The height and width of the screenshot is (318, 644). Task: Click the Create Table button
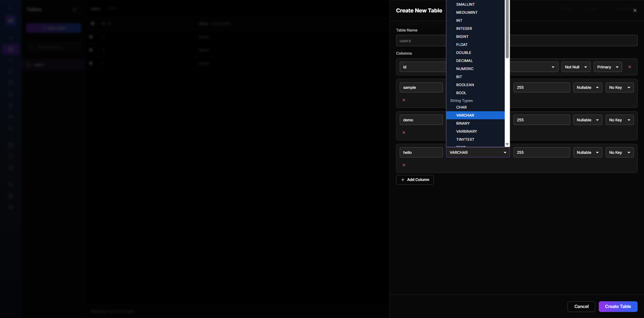coord(617,306)
